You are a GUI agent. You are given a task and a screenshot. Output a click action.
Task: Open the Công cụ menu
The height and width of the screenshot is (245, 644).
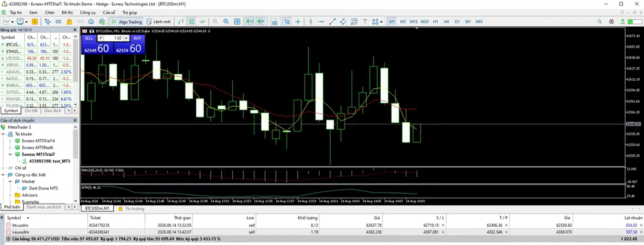pyautogui.click(x=88, y=12)
